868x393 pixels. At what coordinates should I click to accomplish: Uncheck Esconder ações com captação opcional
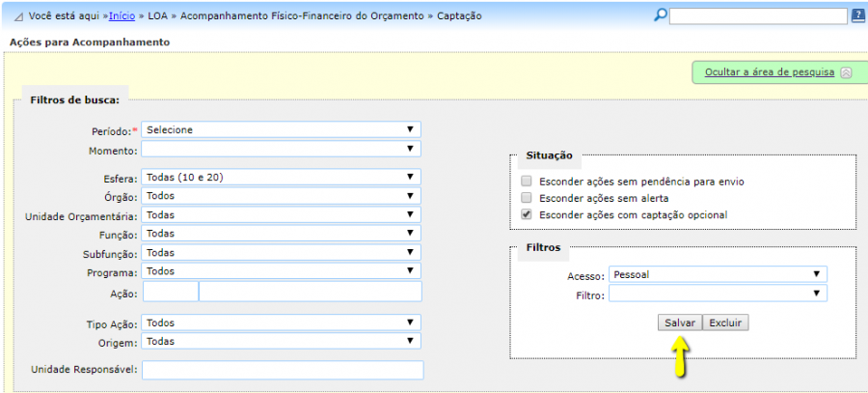point(527,214)
